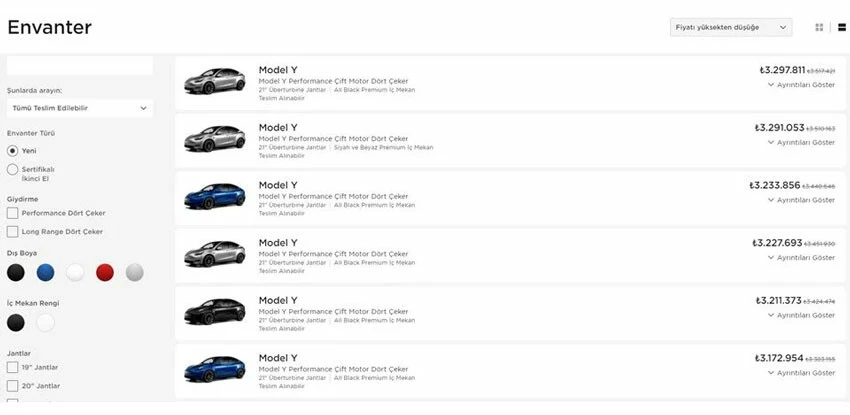Select Sertifikalı İkinci El radio button
The image size is (850, 415).
click(12, 170)
